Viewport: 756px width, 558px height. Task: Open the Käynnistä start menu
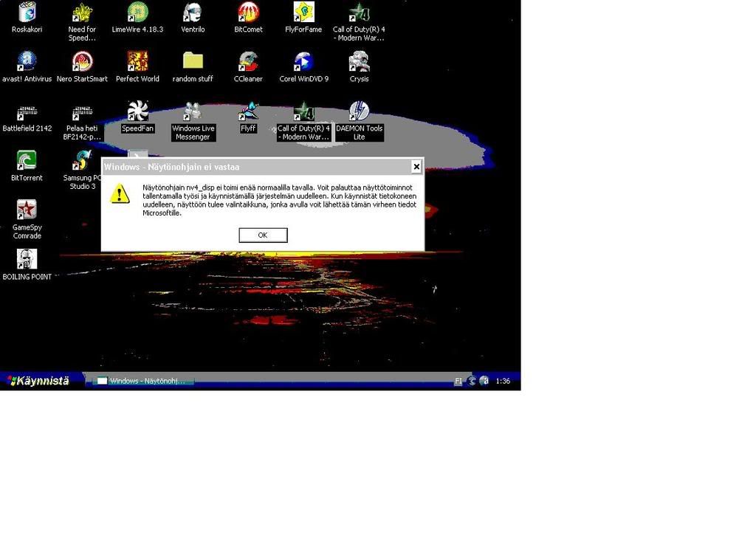(x=39, y=381)
